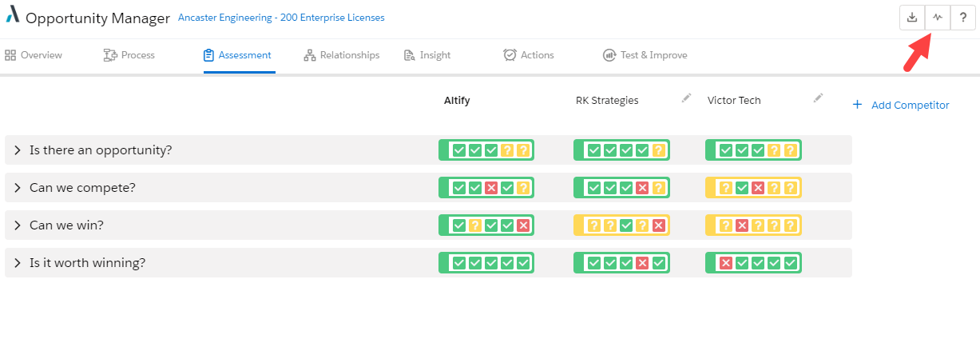The width and height of the screenshot is (980, 355).
Task: Toggle Altify's red X in Can we compete
Action: (x=491, y=188)
